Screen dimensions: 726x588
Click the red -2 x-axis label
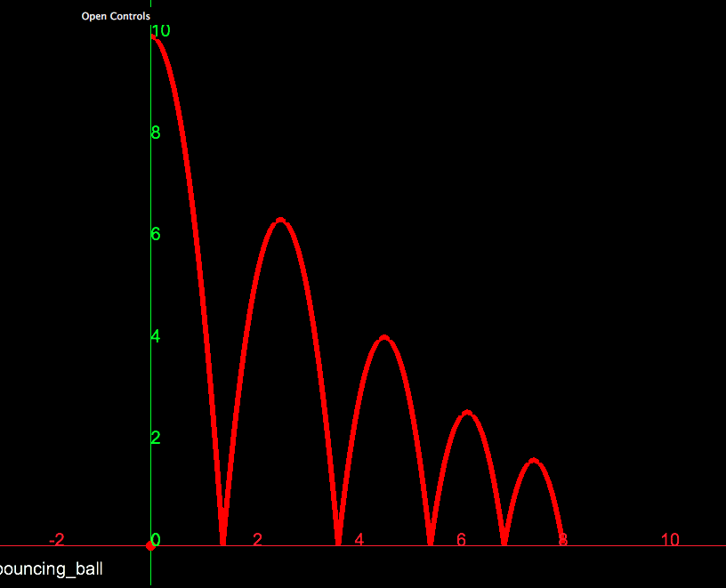click(57, 540)
